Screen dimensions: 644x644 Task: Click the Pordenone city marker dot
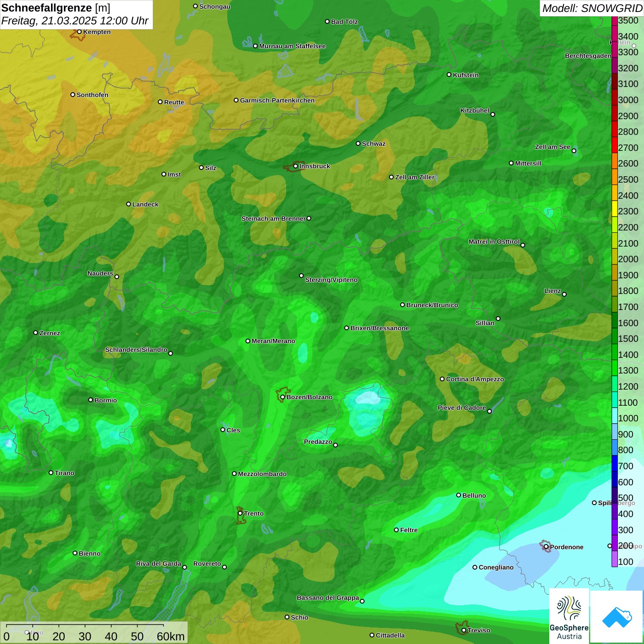pyautogui.click(x=546, y=547)
